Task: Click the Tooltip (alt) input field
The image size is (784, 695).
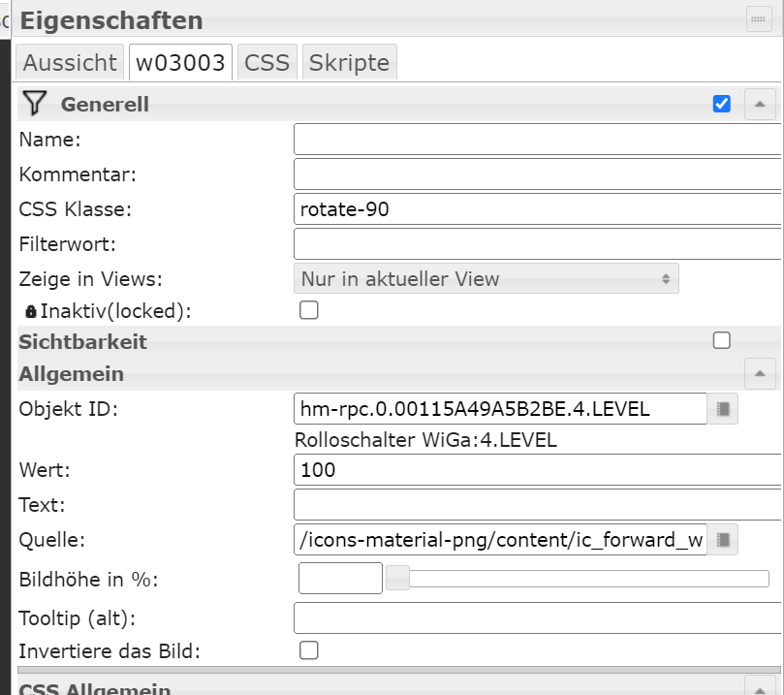Action: (x=538, y=618)
